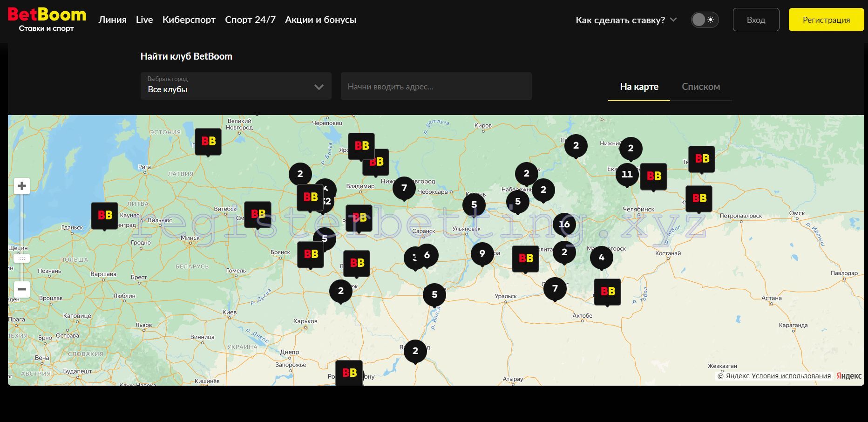This screenshot has width=868, height=422.
Task: Open cluster 2 near Нижний Тагил
Action: 631,149
